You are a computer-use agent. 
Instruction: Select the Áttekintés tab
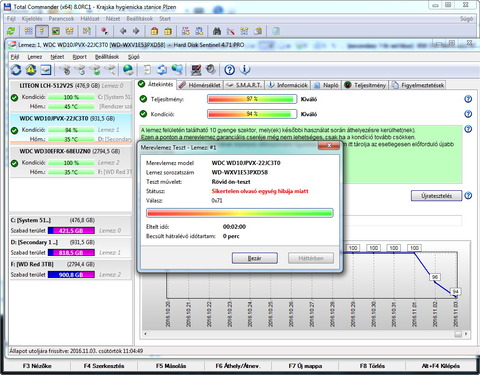(156, 84)
